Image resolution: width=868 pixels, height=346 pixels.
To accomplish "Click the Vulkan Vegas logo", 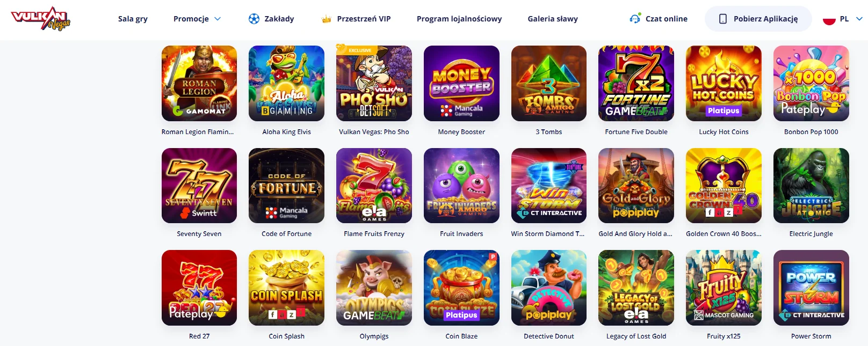I will coord(41,19).
